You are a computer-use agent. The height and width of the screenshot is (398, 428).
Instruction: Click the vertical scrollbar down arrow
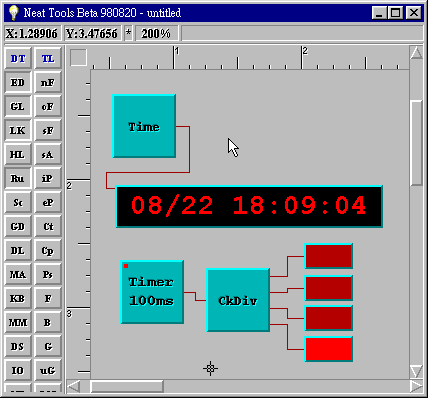coord(416,371)
